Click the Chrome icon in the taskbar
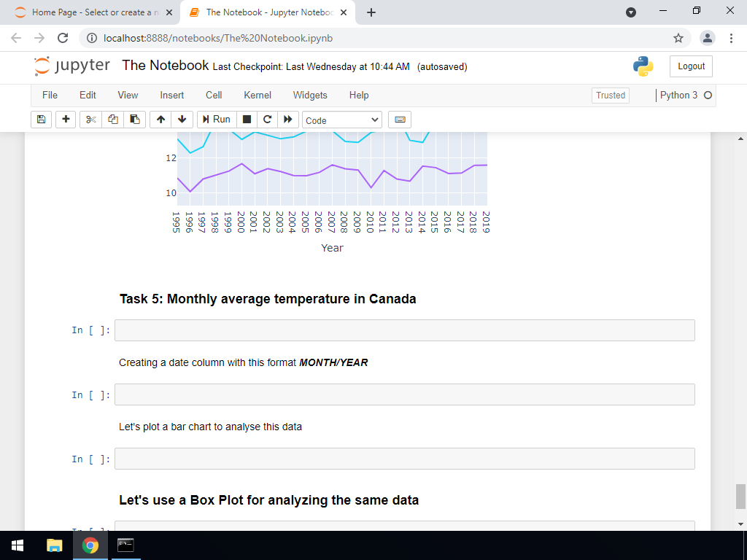Image resolution: width=747 pixels, height=560 pixels. (90, 545)
